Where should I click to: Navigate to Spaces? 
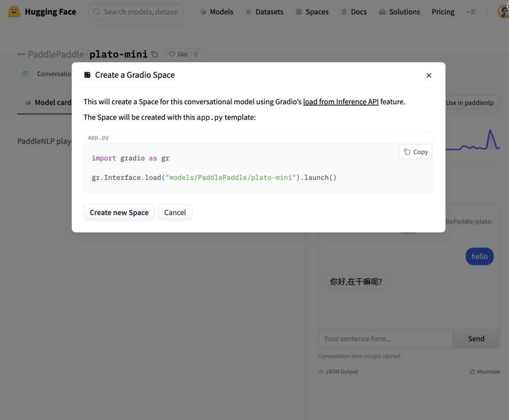coord(312,12)
